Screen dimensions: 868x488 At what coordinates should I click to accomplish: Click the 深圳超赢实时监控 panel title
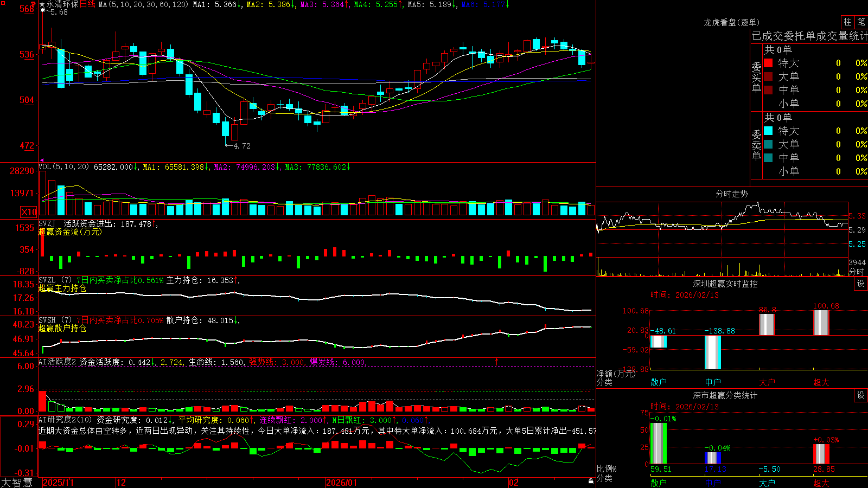point(725,284)
